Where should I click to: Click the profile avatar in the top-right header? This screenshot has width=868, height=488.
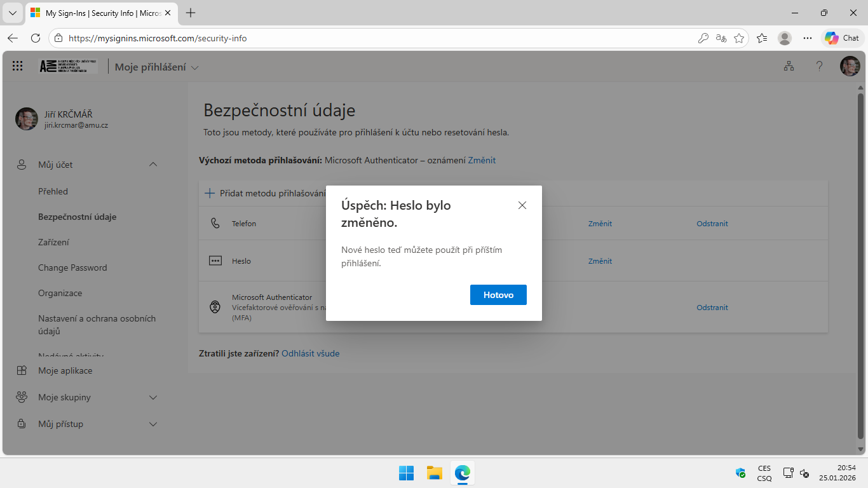click(850, 65)
